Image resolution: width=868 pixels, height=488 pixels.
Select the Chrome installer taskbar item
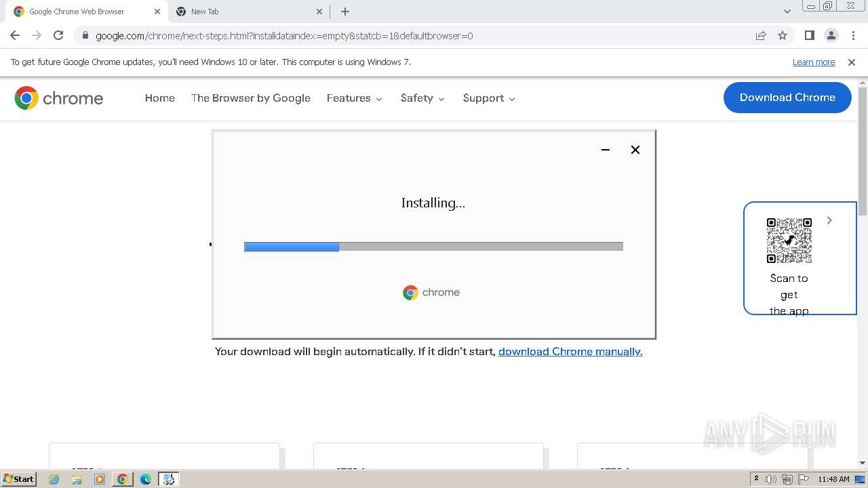pos(169,479)
